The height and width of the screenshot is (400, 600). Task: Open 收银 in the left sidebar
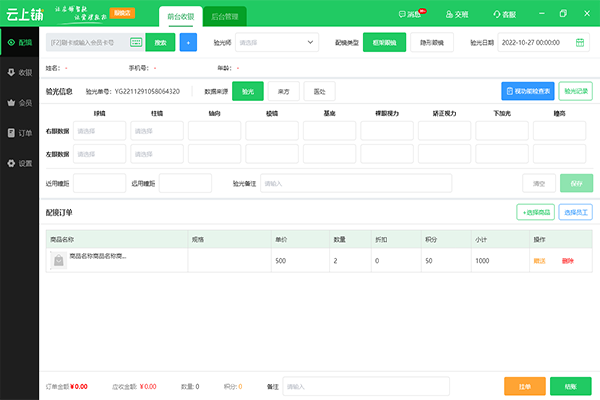pos(19,73)
